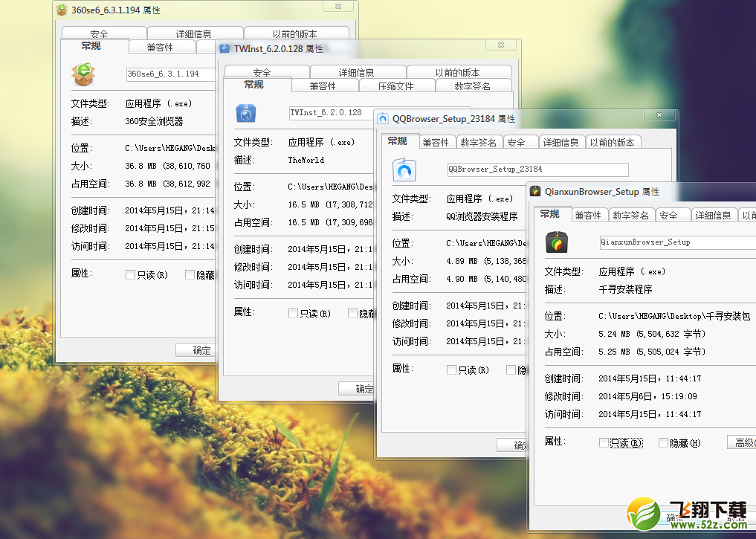Image resolution: width=756 pixels, height=539 pixels.
Task: Click the 360se6 installer file icon
Action: coord(83,74)
